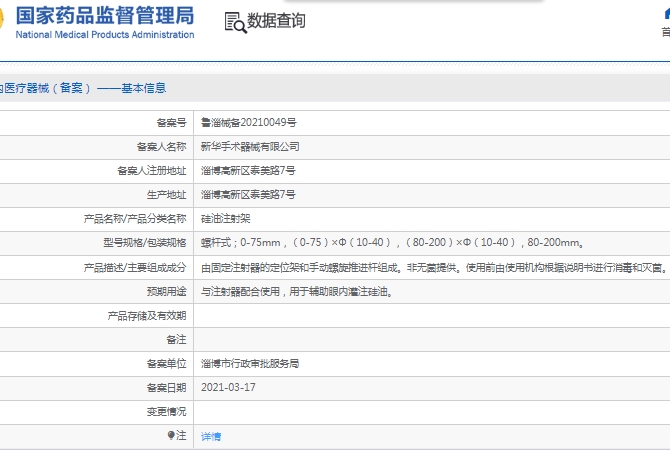This screenshot has width=670, height=457.
Task: Click the 数据查询 search document icon
Action: click(235, 22)
